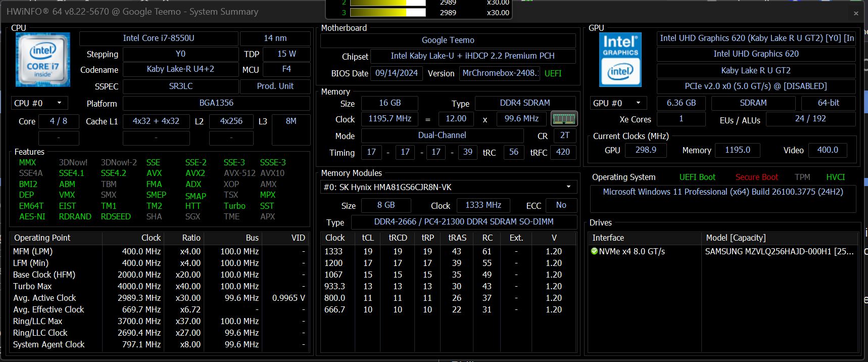Click the HVCI indicator
The height and width of the screenshot is (362, 868).
[x=835, y=177]
